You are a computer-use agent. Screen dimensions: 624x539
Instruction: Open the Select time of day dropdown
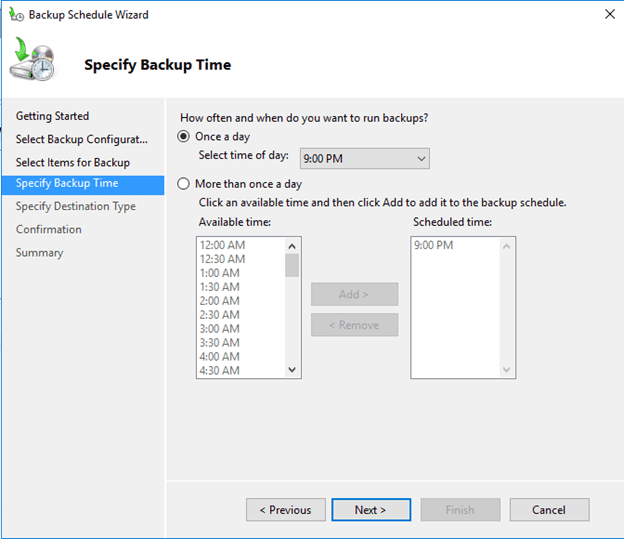[365, 158]
